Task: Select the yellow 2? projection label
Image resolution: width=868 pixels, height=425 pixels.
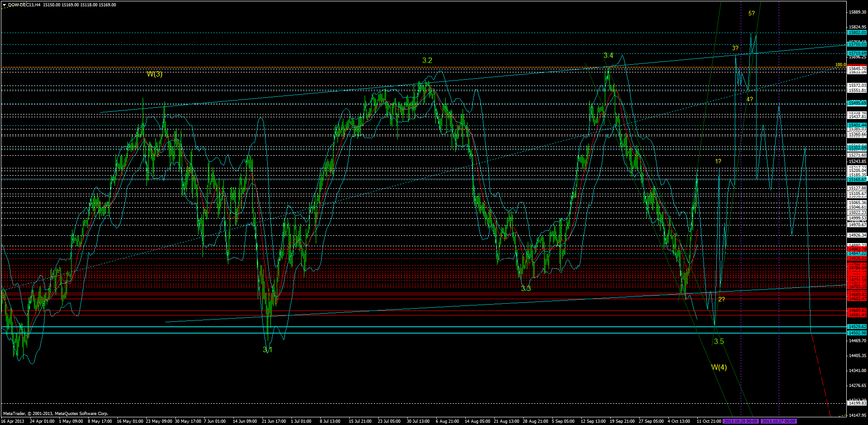Action: (x=721, y=300)
